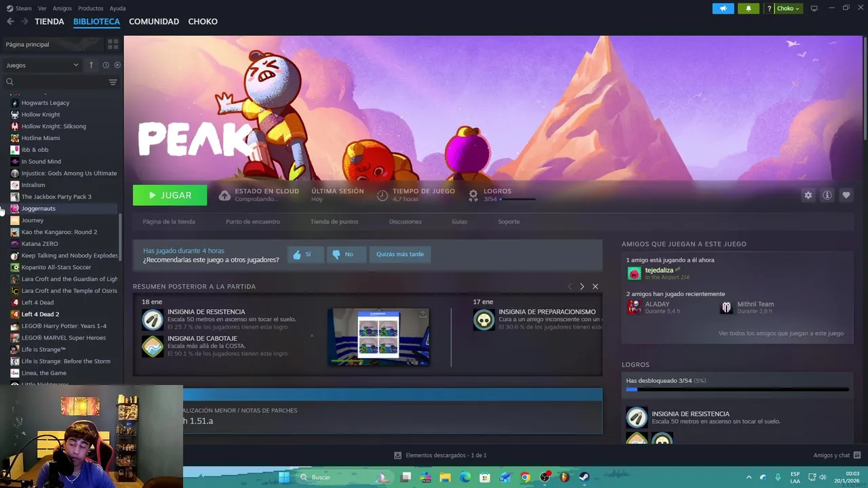
Task: Open the Guías tab
Action: pyautogui.click(x=460, y=222)
